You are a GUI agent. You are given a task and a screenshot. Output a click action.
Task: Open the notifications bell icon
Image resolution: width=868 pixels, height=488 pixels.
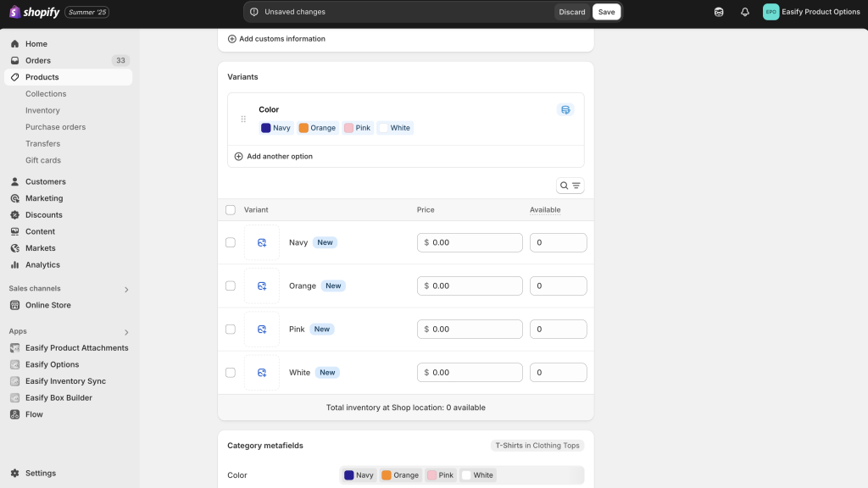[x=744, y=12]
